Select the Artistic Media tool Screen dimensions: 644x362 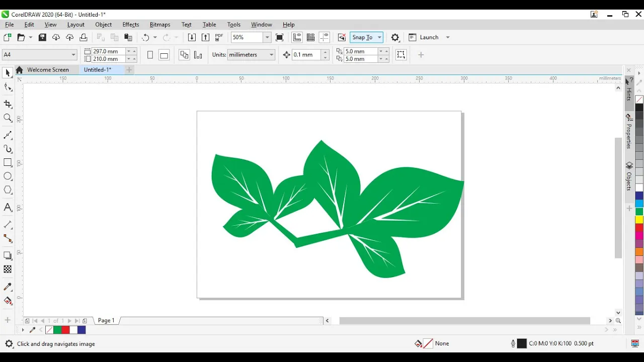point(8,149)
